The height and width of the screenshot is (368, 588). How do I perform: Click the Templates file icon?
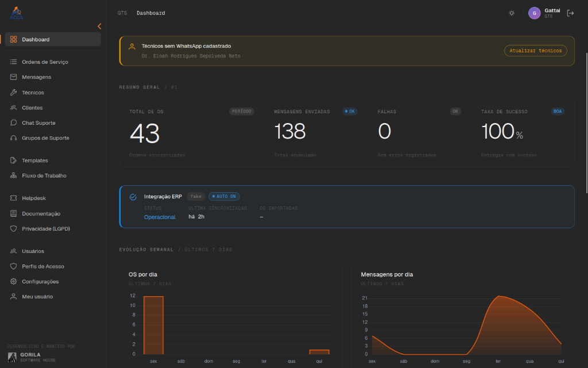[x=14, y=160]
